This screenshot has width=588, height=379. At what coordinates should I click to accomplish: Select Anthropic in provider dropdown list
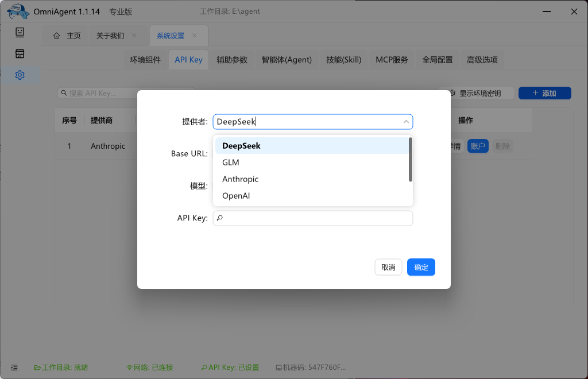point(240,179)
